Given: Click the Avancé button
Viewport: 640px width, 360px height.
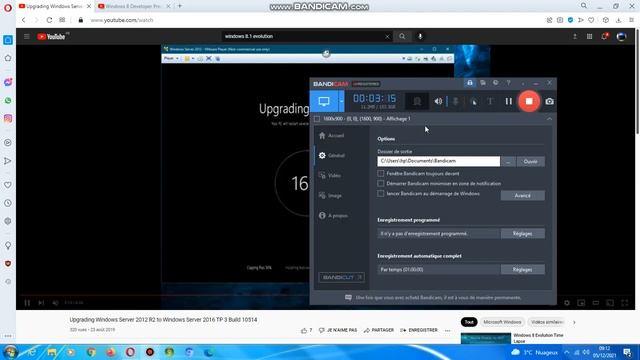Looking at the screenshot, I should [x=522, y=196].
